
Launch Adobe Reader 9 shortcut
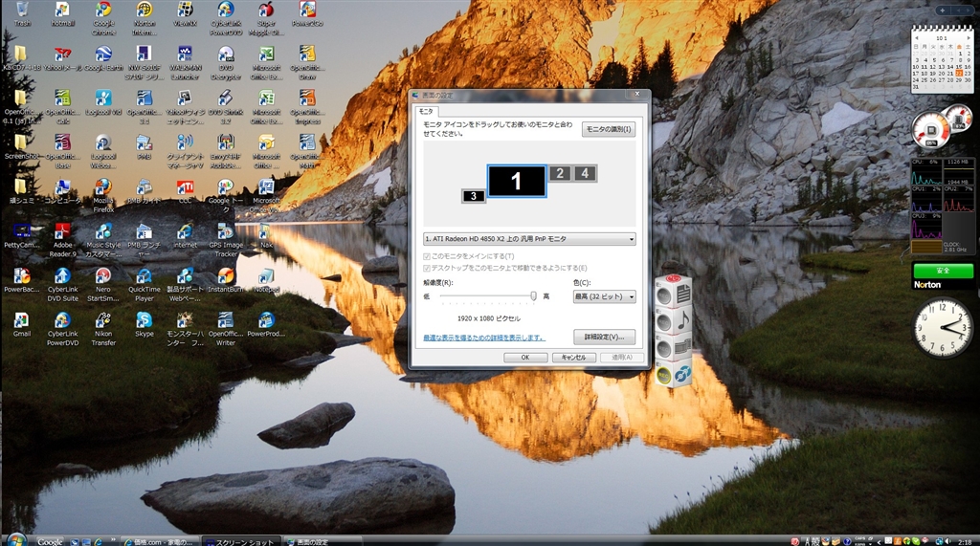point(62,241)
